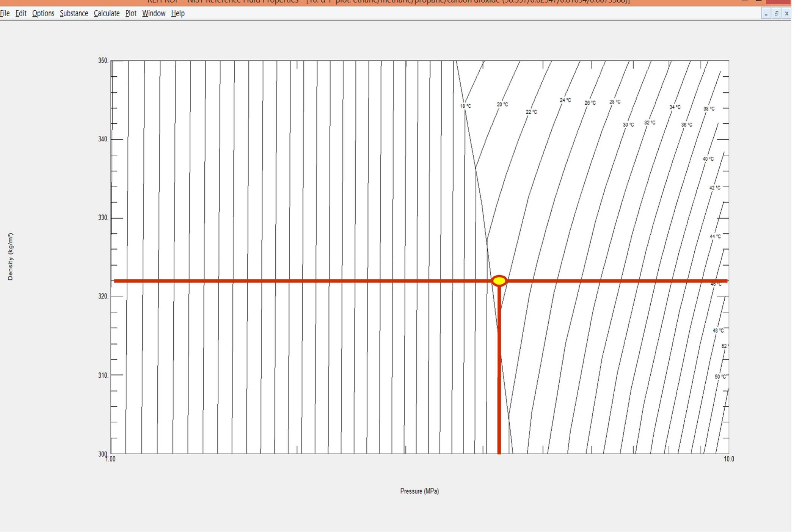Screen dimensions: 802x532
Task: Open the Window menu
Action: (154, 13)
